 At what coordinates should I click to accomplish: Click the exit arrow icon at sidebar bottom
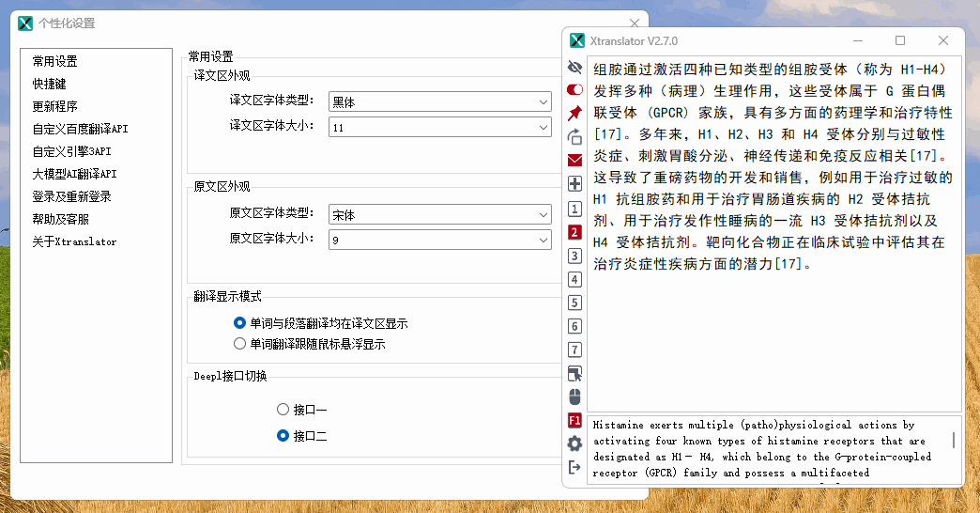(x=575, y=467)
